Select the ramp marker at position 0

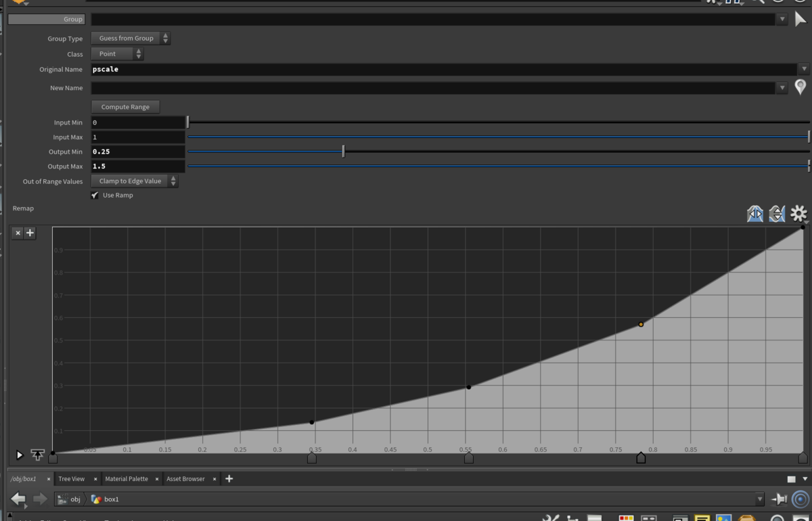point(53,458)
